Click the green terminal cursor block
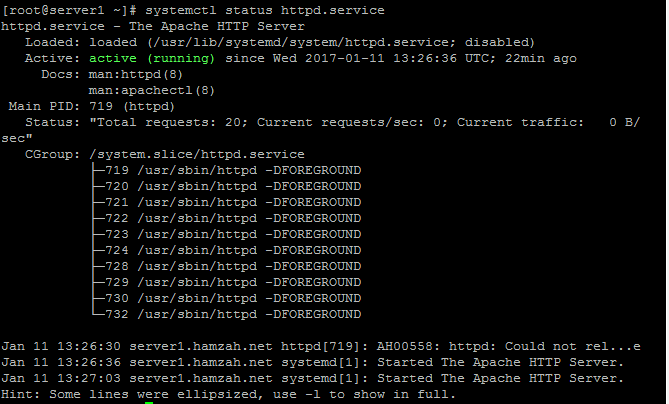This screenshot has height=404, width=669. click(149, 402)
